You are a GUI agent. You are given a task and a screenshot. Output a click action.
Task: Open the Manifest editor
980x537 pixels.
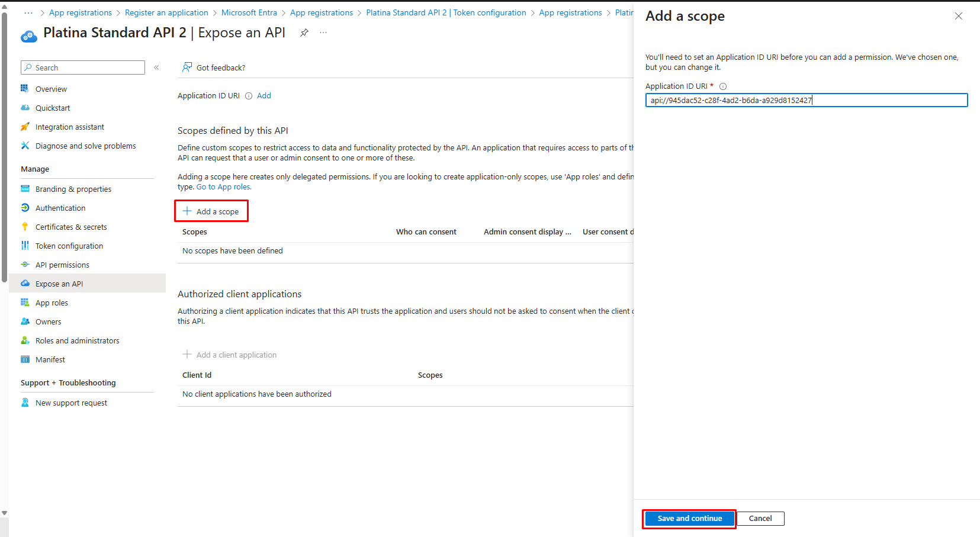(x=50, y=359)
